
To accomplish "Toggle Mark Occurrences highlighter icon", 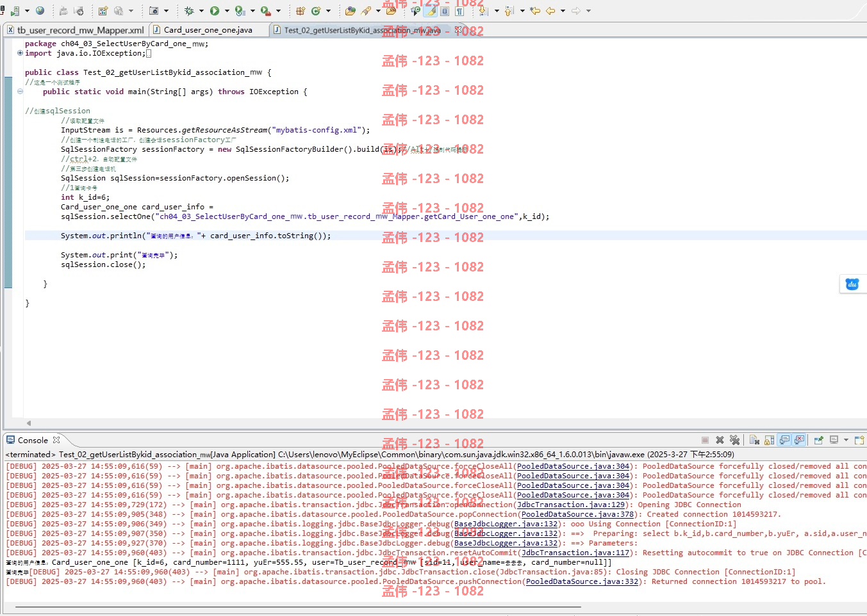I will point(431,11).
